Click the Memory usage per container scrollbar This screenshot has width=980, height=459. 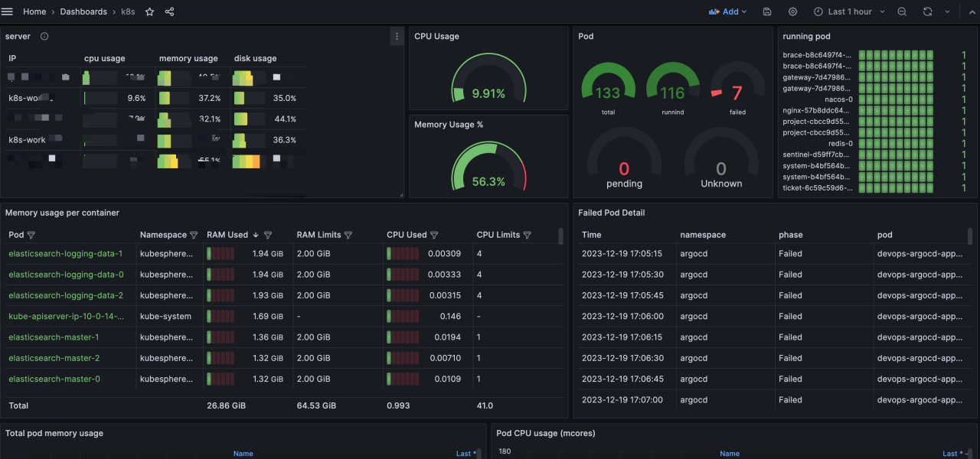point(561,236)
